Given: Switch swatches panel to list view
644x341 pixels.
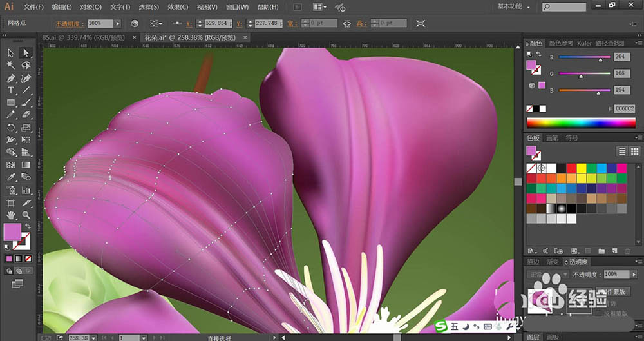Looking at the screenshot, I should (x=622, y=151).
